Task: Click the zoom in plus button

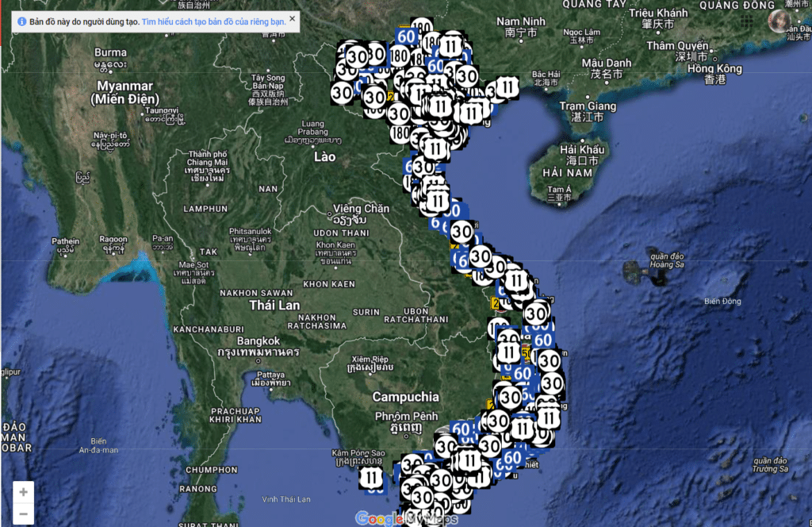Action: [x=23, y=492]
